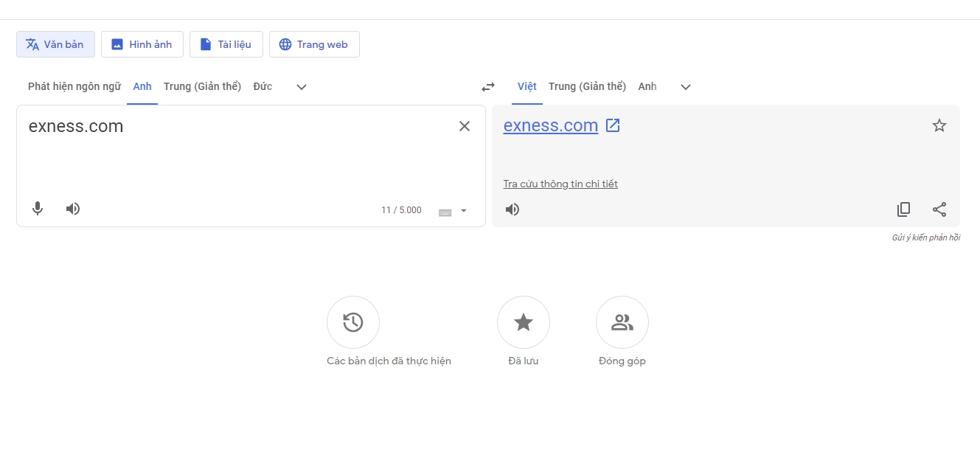Listen to the translation speaker icon
This screenshot has height=458, width=980.
pos(512,209)
